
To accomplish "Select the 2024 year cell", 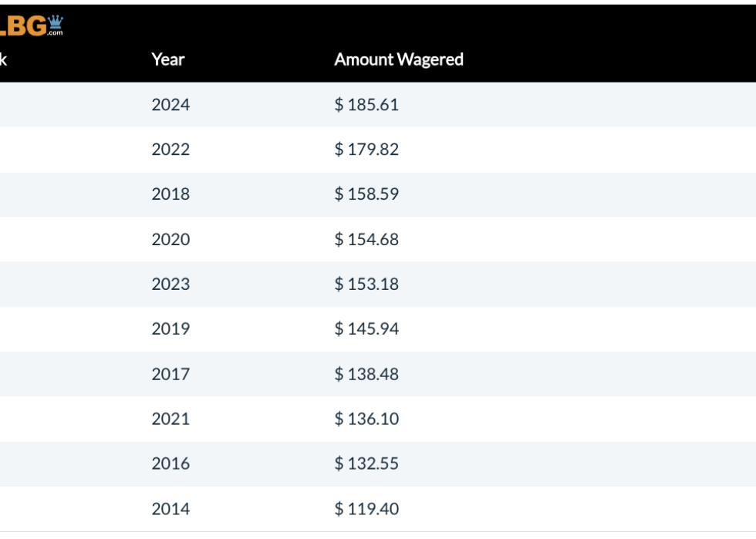I will [170, 104].
